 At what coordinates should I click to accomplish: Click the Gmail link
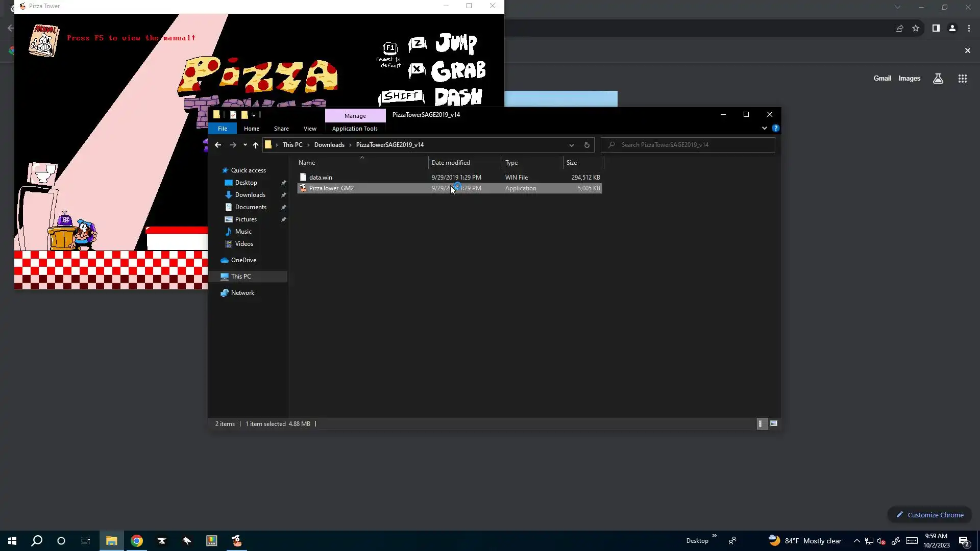click(882, 78)
